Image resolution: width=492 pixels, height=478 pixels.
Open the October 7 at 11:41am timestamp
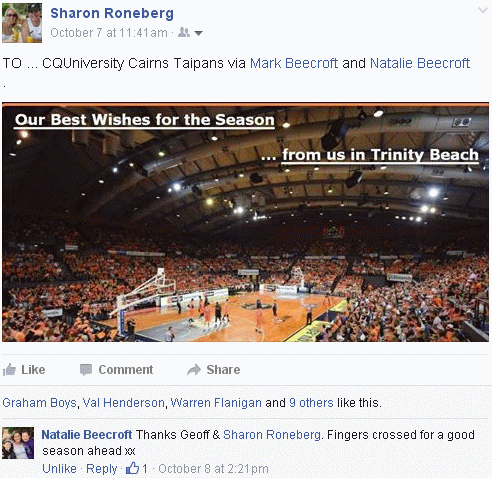pos(109,33)
